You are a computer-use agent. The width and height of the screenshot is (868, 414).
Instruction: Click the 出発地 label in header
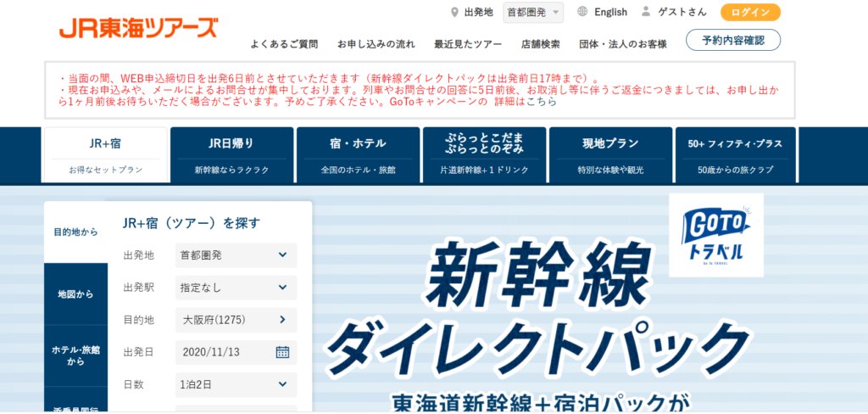pyautogui.click(x=478, y=12)
